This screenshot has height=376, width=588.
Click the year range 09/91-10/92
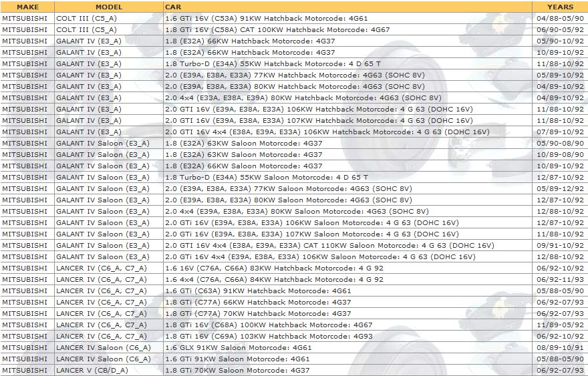(x=560, y=245)
